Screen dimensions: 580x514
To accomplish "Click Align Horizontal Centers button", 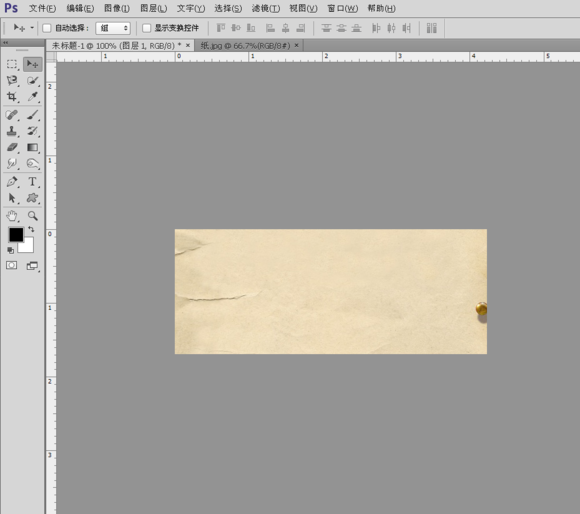I will click(x=286, y=28).
